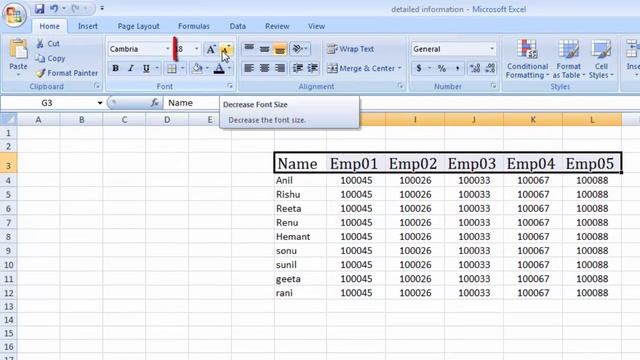Open Alignment dialog box launcher
The width and height of the screenshot is (640, 360).
coord(400,86)
